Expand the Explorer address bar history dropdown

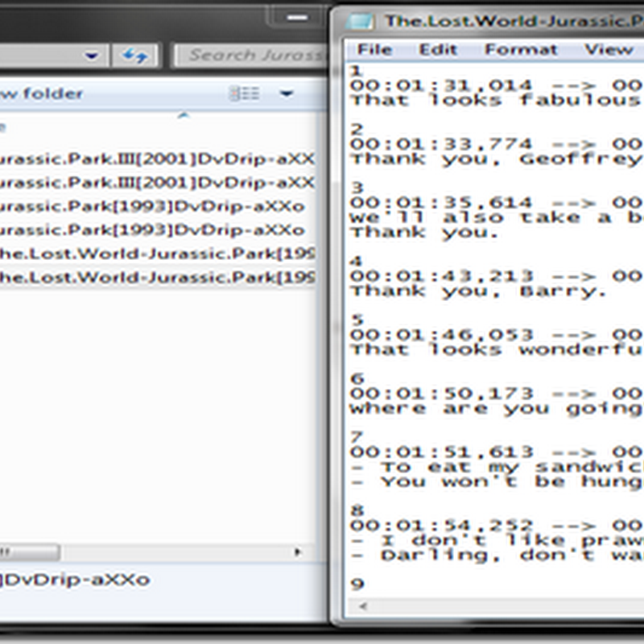[x=91, y=55]
